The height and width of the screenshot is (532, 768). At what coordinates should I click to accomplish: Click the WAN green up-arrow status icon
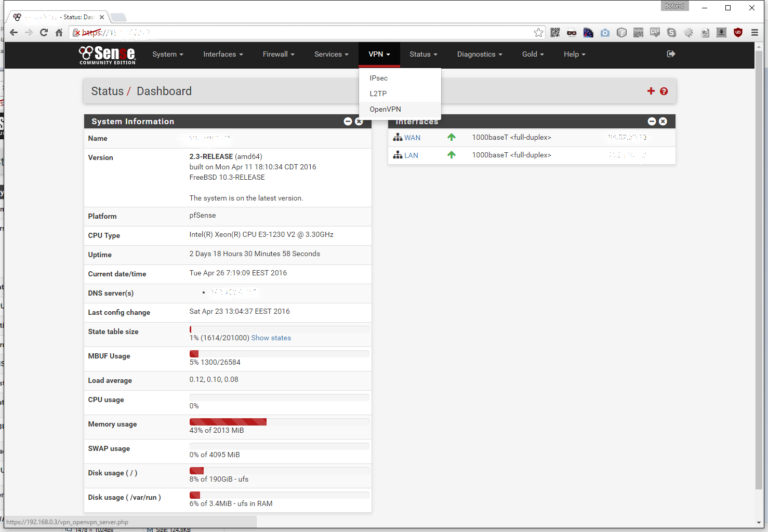tap(451, 137)
